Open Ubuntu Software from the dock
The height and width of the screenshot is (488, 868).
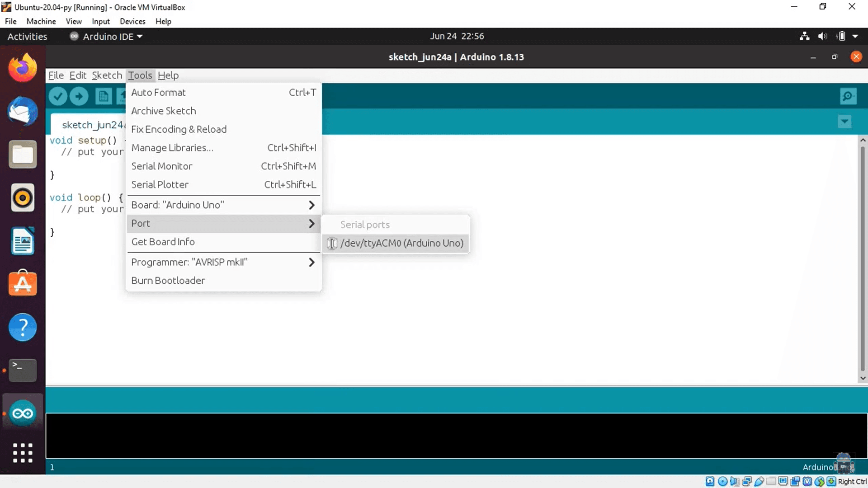coord(23,283)
